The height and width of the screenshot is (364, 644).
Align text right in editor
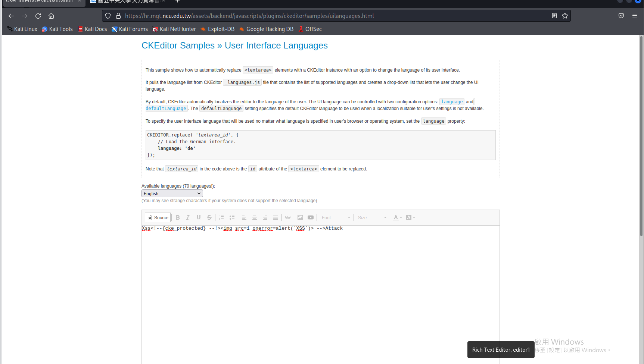point(265,217)
